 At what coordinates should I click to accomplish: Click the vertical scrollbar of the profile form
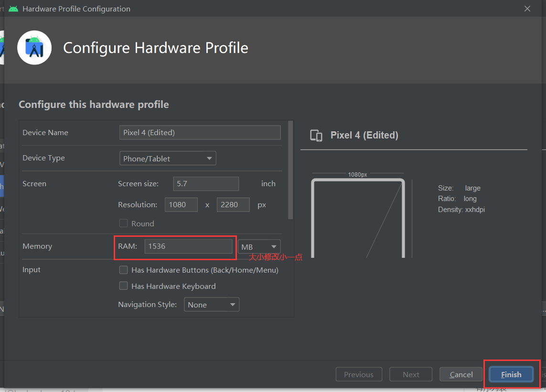tap(290, 170)
